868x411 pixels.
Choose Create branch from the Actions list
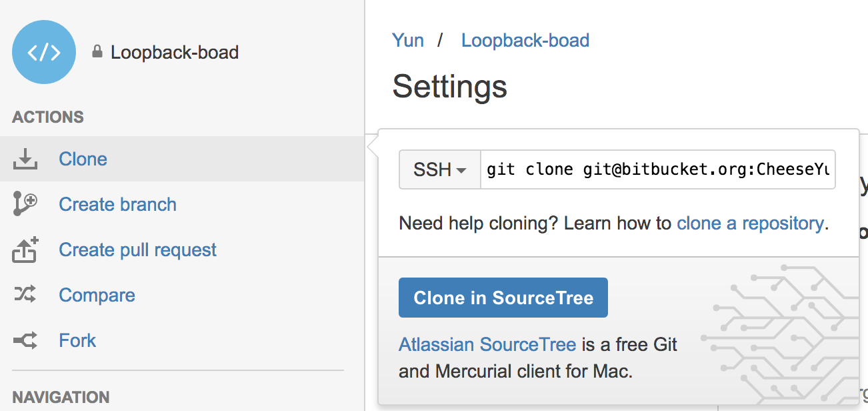coord(117,204)
